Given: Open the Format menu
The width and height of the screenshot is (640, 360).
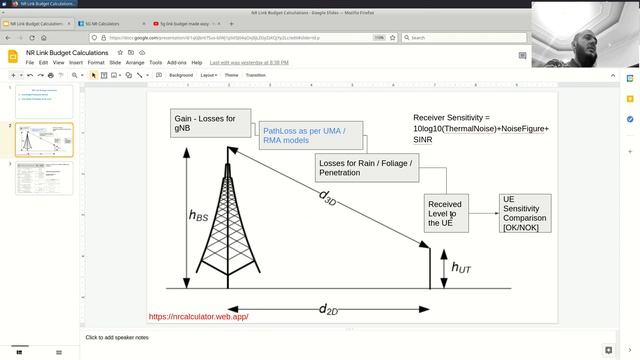Looking at the screenshot, I should (96, 62).
